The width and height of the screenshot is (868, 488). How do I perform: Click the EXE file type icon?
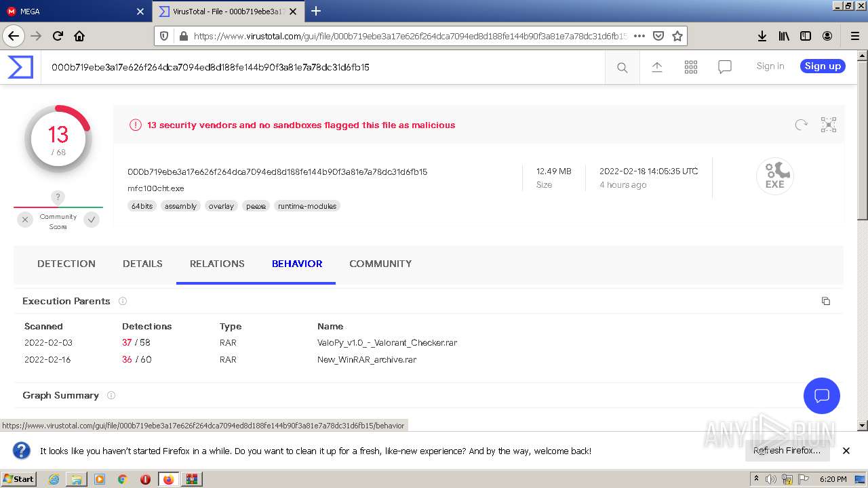775,176
